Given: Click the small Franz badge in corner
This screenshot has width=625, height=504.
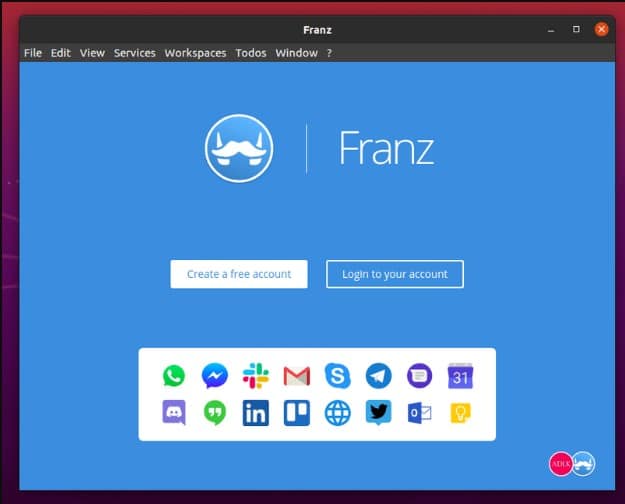Looking at the screenshot, I should 583,464.
